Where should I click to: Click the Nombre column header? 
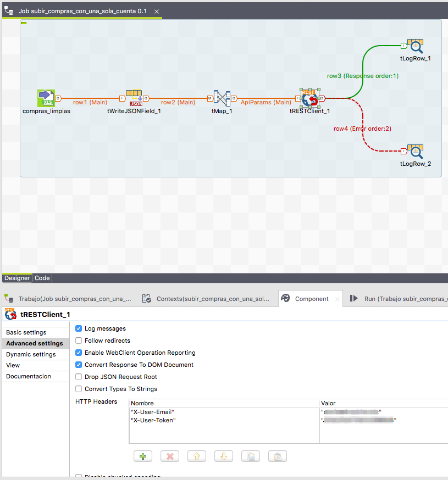pos(224,403)
